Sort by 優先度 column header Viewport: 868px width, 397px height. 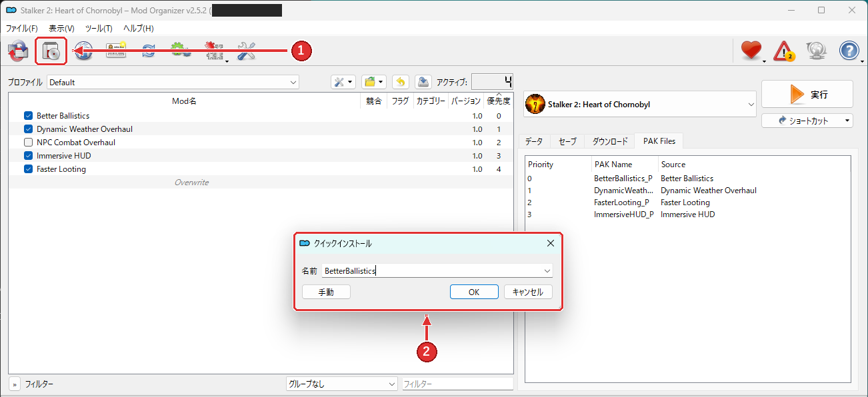pos(499,101)
